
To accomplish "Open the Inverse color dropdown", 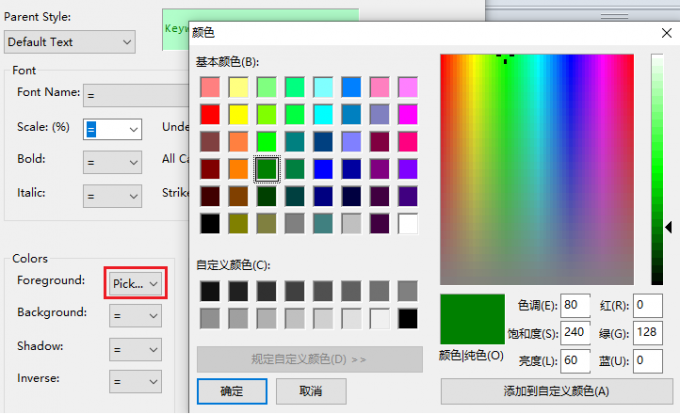I will 135,381.
